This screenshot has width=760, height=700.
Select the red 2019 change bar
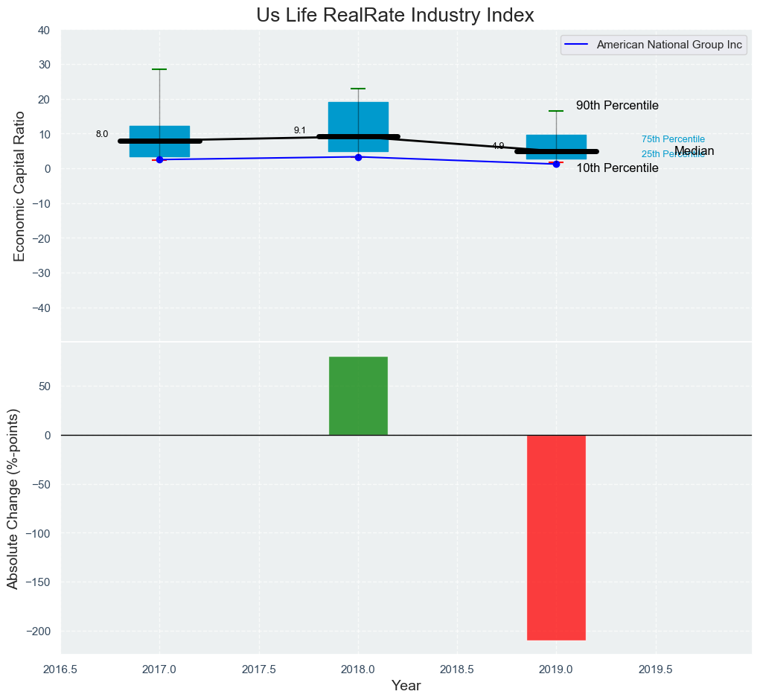tap(556, 537)
